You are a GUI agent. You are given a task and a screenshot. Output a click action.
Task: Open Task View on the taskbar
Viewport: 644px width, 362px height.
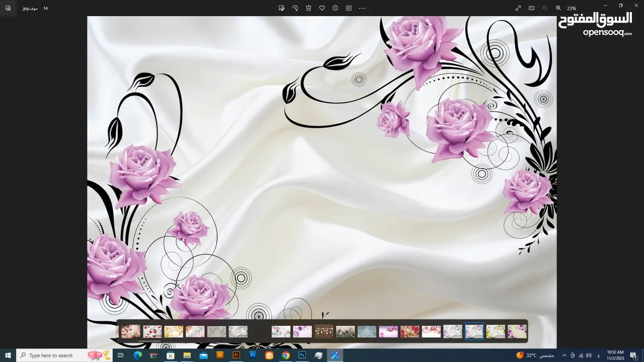pos(121,355)
